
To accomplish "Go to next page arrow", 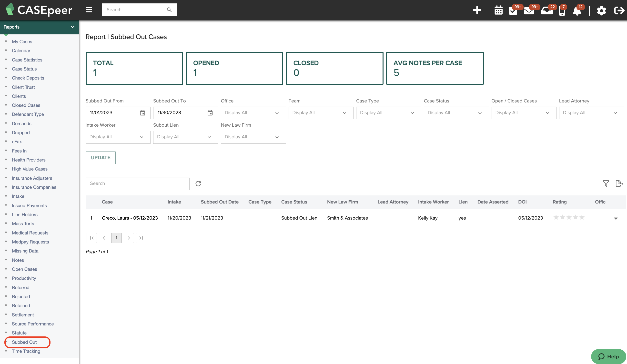I will pyautogui.click(x=129, y=238).
